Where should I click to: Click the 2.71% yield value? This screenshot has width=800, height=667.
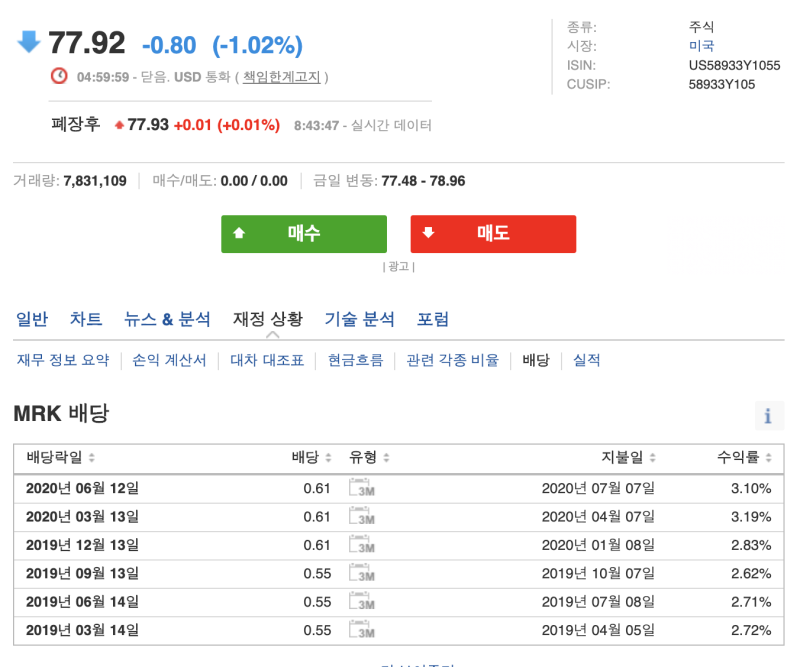751,602
